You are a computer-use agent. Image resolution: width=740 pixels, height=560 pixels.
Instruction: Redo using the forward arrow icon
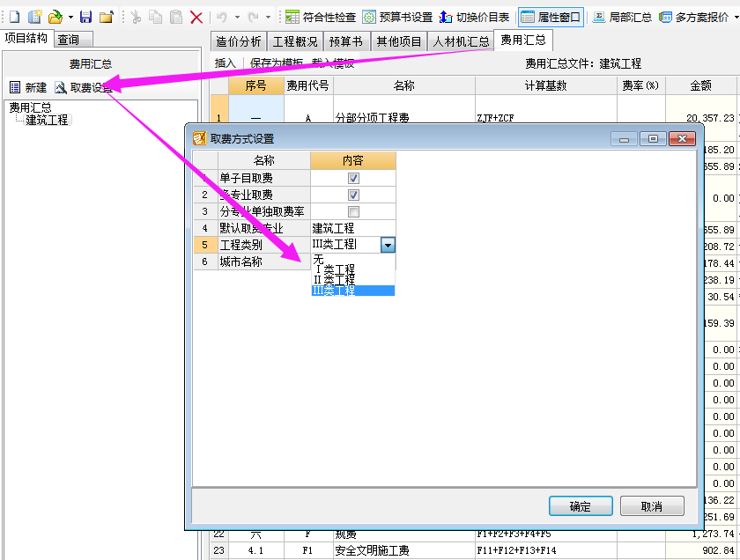tap(254, 18)
